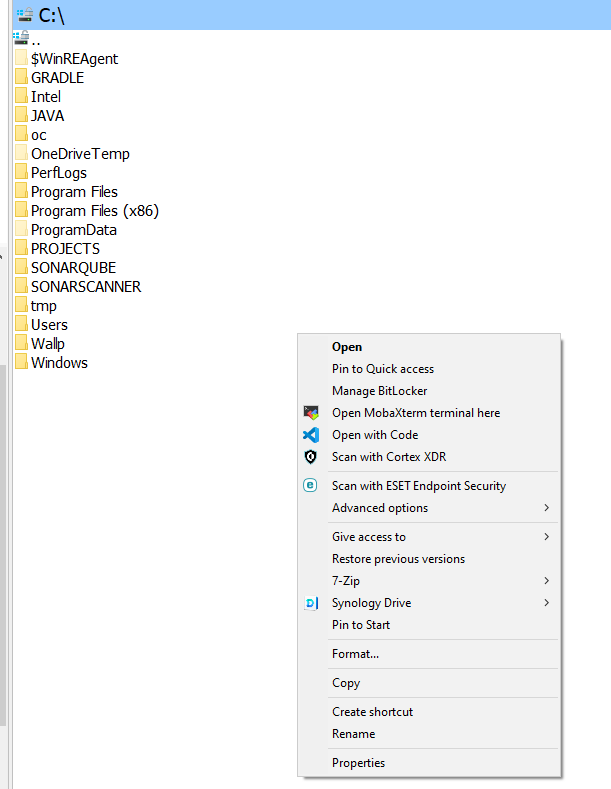This screenshot has width=611, height=789.
Task: Choose Copy in the context menu
Action: coord(429,683)
